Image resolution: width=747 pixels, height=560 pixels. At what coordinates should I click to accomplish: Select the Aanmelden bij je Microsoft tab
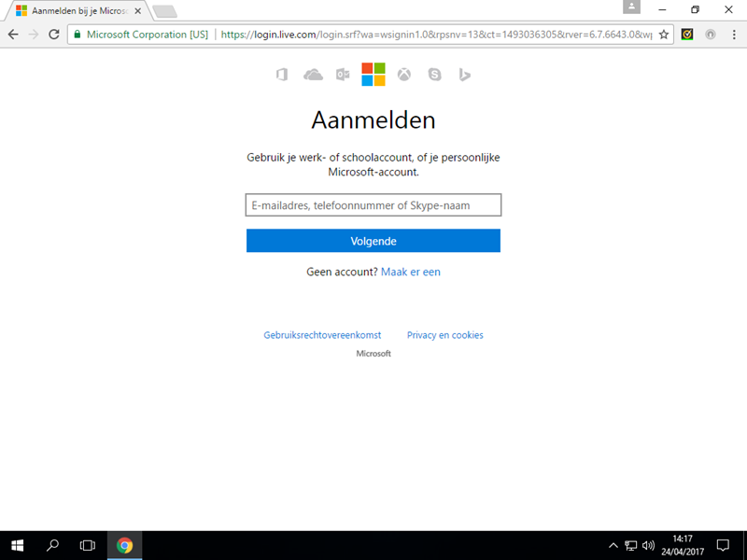pyautogui.click(x=77, y=10)
